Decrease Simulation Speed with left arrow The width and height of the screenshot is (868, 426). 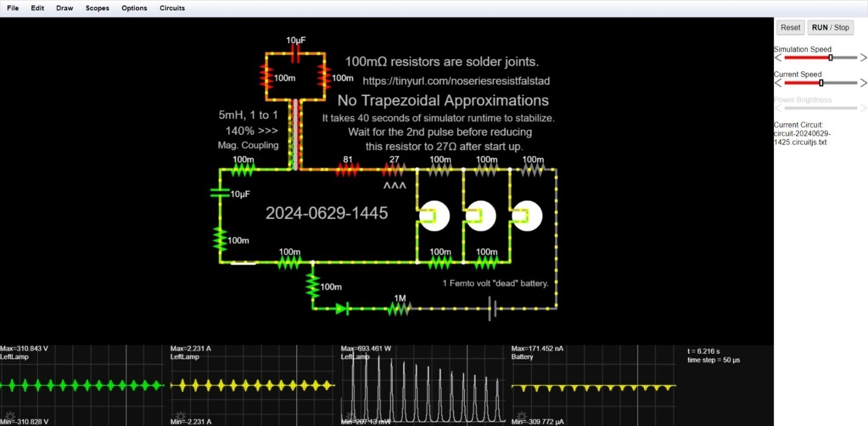pyautogui.click(x=778, y=58)
